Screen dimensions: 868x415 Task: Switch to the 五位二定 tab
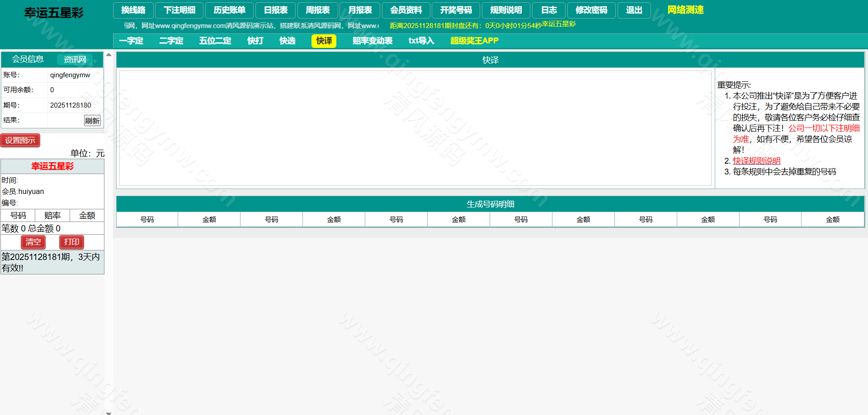pyautogui.click(x=215, y=41)
